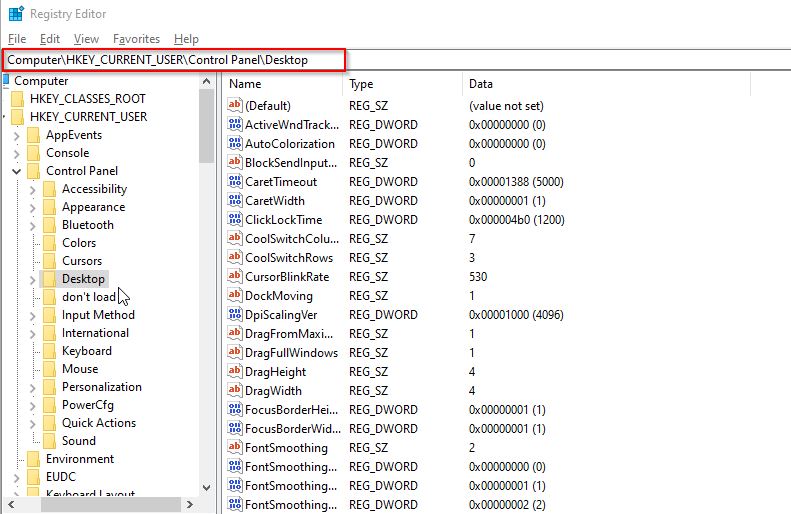The height and width of the screenshot is (514, 791).
Task: Click the DragFullWindows string value icon
Action: point(235,352)
